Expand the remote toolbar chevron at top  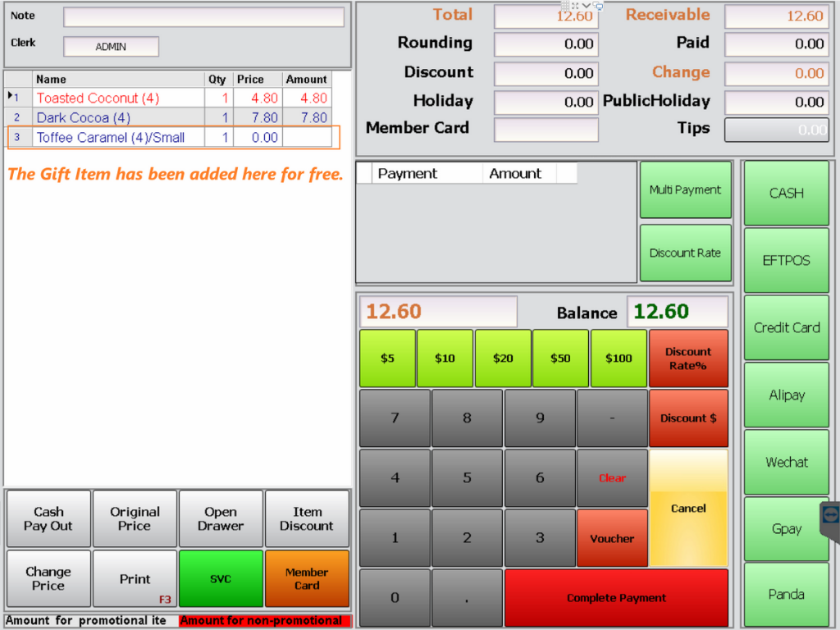point(587,6)
